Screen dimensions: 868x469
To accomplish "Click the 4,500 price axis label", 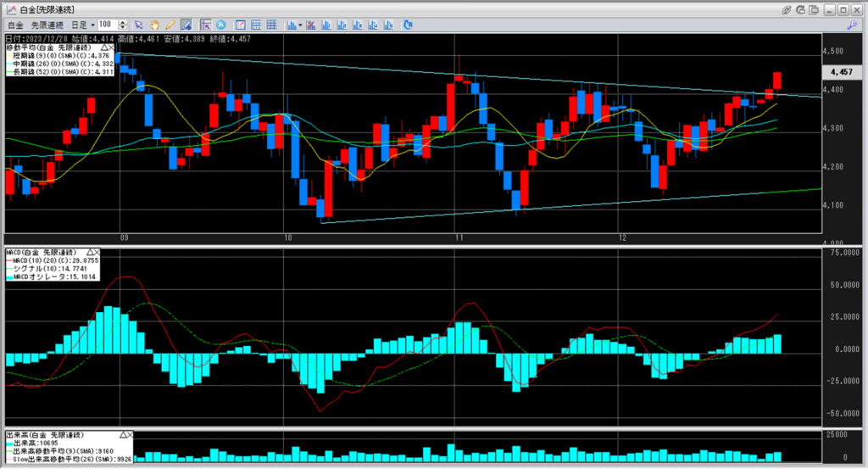I will click(834, 51).
